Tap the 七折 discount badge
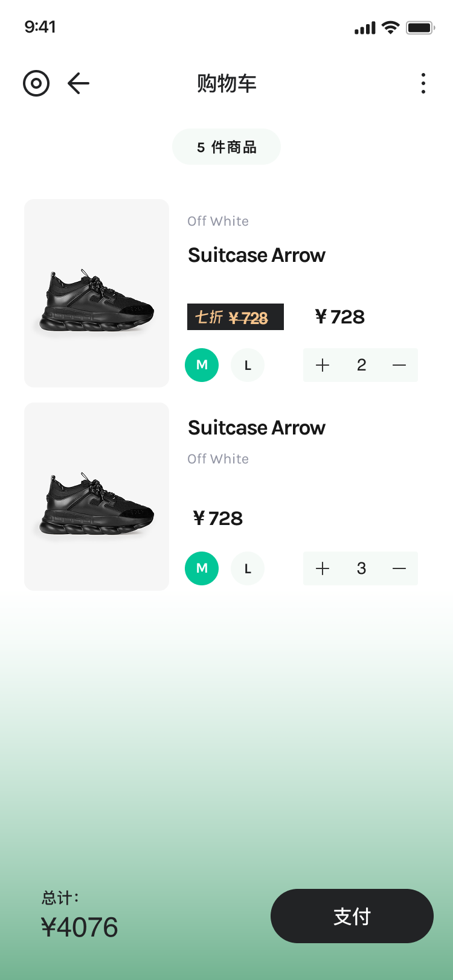This screenshot has width=453, height=980. [x=236, y=317]
